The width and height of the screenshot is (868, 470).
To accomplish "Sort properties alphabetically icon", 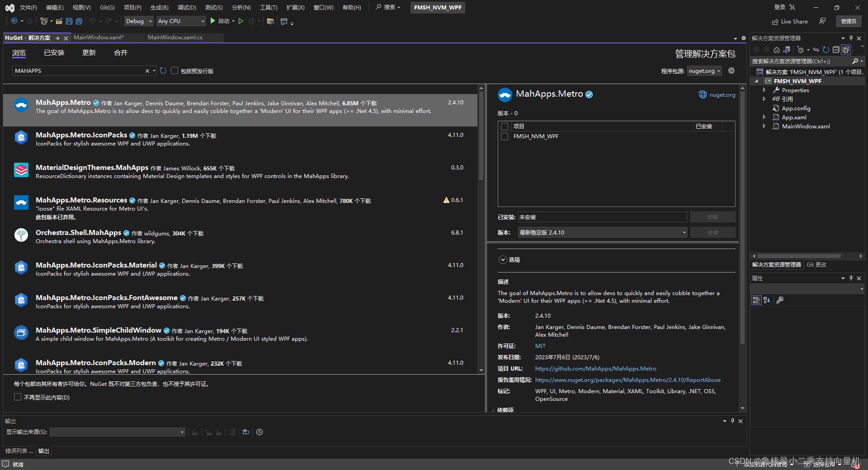I will (x=767, y=300).
